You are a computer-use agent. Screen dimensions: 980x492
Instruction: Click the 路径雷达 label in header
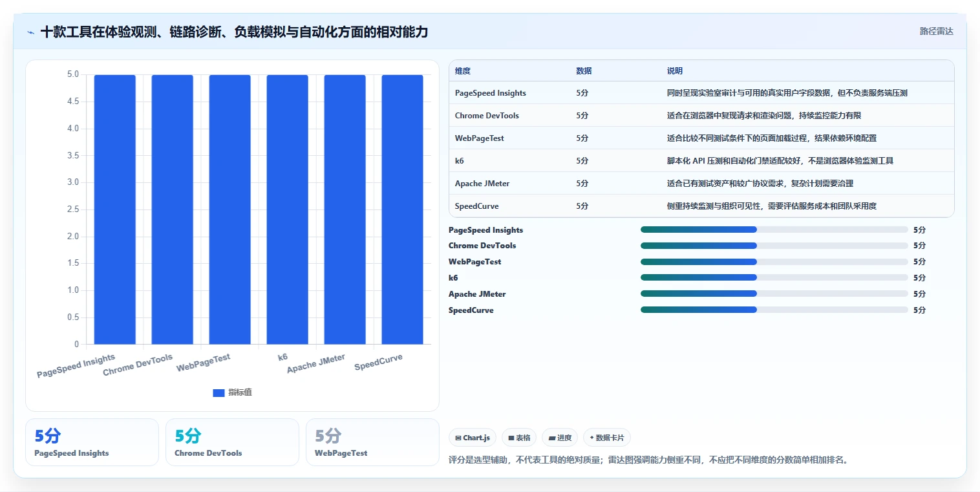pos(936,31)
